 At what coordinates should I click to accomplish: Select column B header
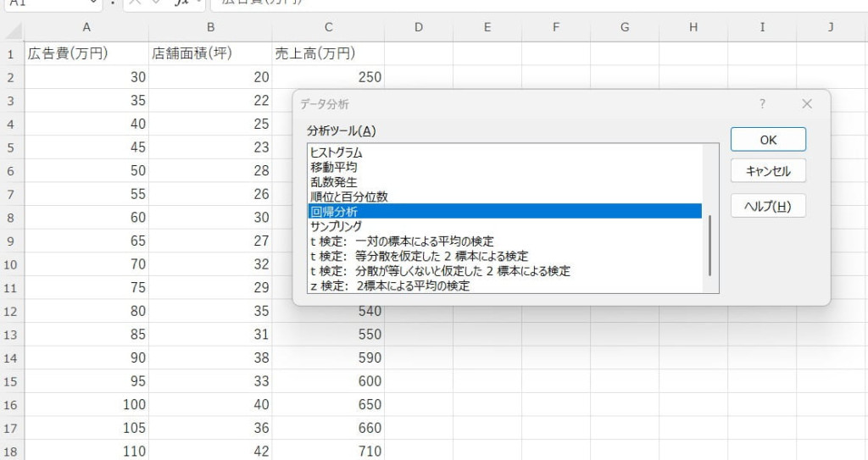tap(210, 28)
